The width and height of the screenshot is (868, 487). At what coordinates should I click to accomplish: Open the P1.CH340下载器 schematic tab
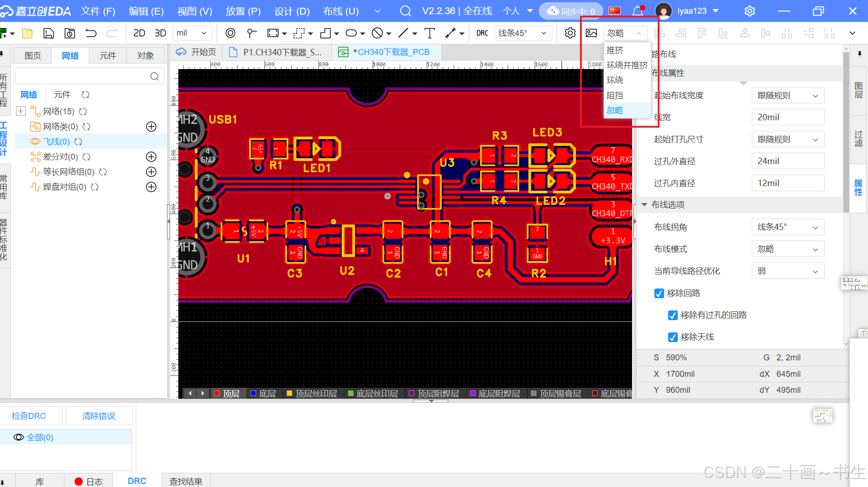(276, 52)
